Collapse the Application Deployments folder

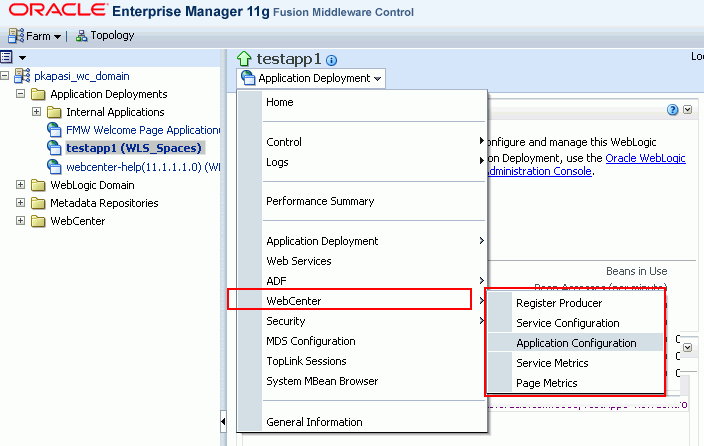click(20, 93)
